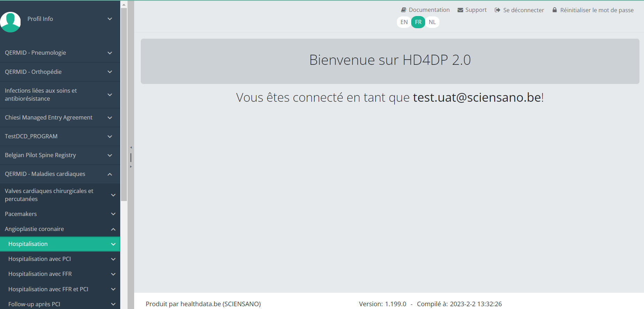Select the FR language button
Image resolution: width=644 pixels, height=309 pixels.
[418, 22]
